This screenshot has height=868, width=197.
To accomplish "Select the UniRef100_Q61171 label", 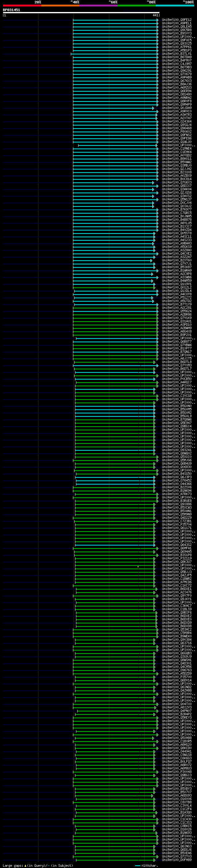I will [177, 528].
